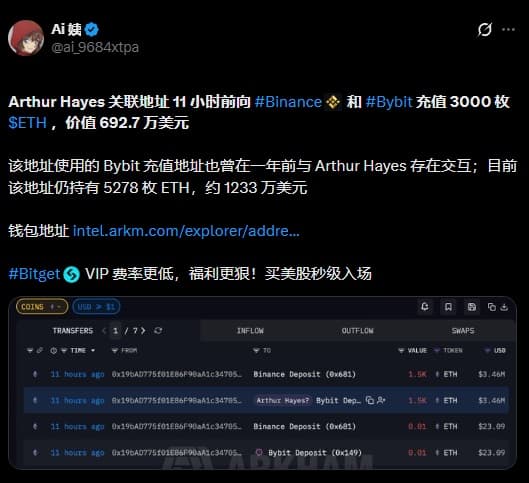
Task: Open the TIME column filter funnel
Action: [64, 351]
